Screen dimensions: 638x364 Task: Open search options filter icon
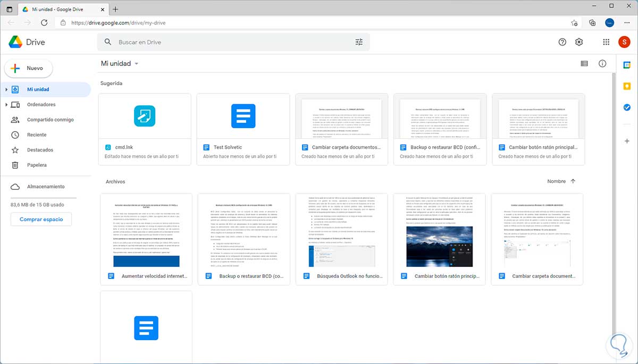[x=359, y=42]
